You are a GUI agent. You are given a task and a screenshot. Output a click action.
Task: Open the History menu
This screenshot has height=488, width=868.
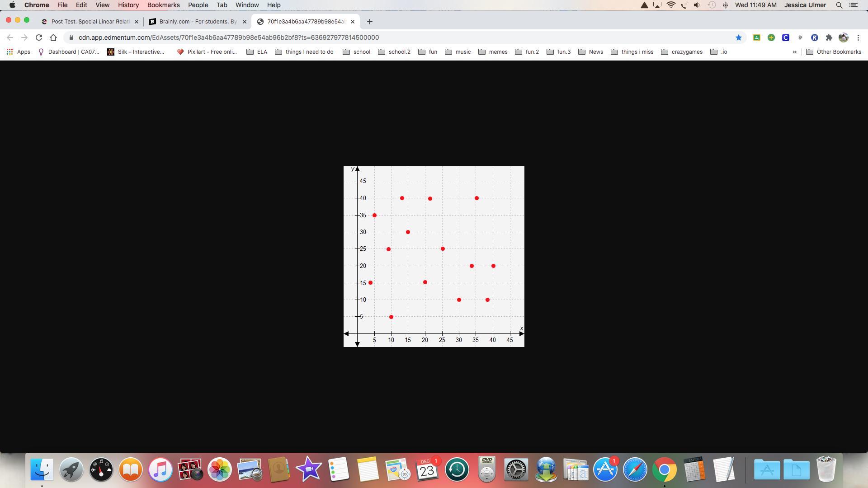(128, 5)
